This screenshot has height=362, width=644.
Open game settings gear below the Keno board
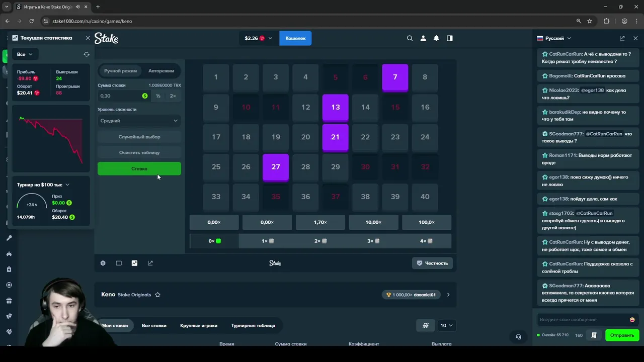(103, 263)
